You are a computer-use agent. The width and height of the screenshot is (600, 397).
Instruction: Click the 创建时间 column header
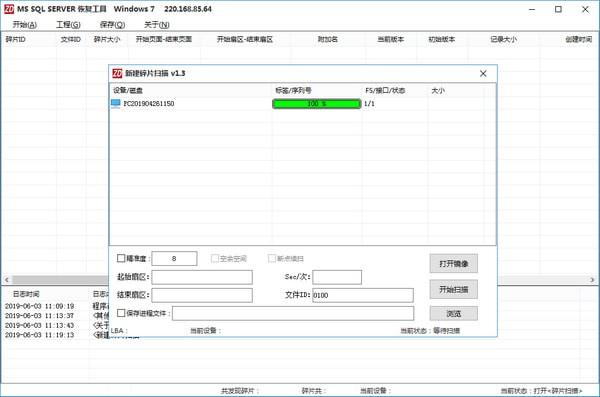coord(579,39)
